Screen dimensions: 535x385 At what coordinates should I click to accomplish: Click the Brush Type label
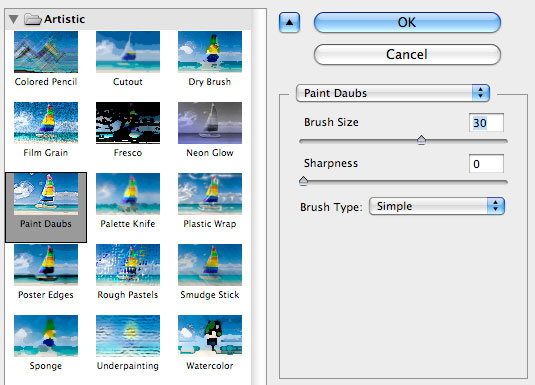(331, 207)
